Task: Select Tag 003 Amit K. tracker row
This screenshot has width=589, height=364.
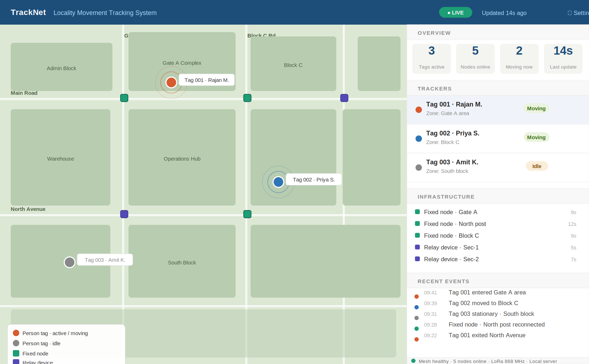Action: click(x=498, y=167)
